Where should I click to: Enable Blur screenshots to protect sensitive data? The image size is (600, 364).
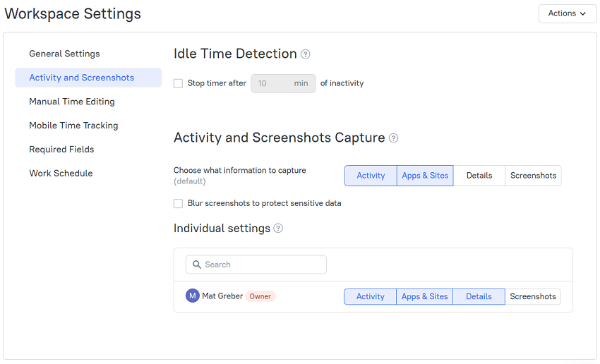[x=179, y=203]
